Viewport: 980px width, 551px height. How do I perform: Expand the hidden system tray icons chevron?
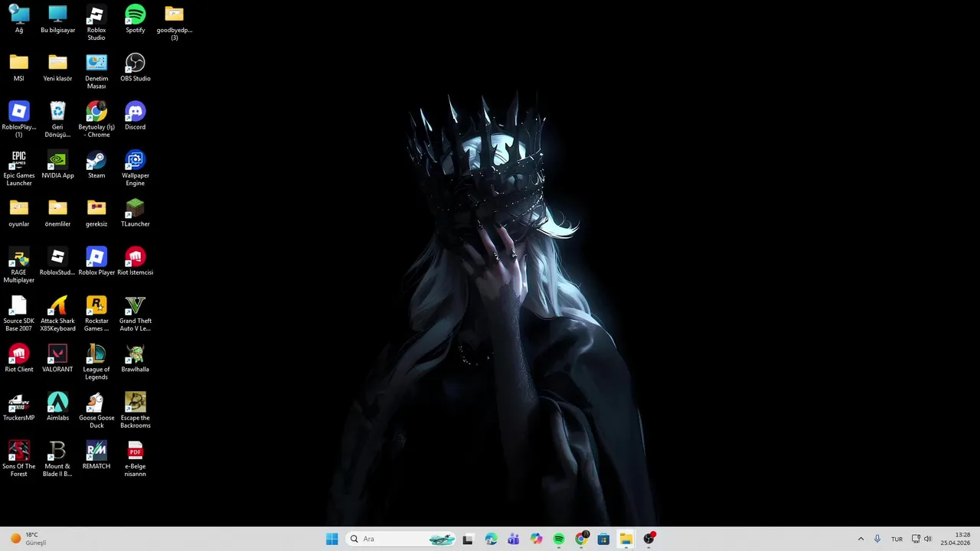pos(861,539)
